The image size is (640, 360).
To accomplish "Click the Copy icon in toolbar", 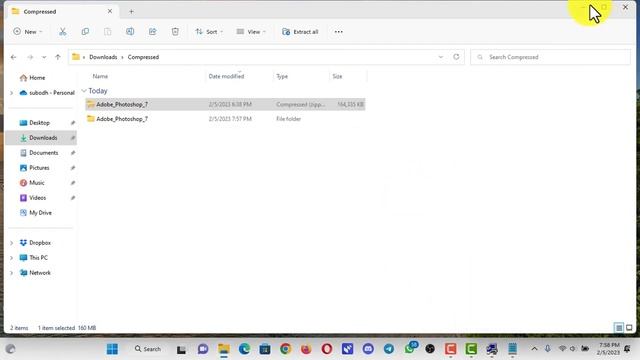I will click(85, 31).
